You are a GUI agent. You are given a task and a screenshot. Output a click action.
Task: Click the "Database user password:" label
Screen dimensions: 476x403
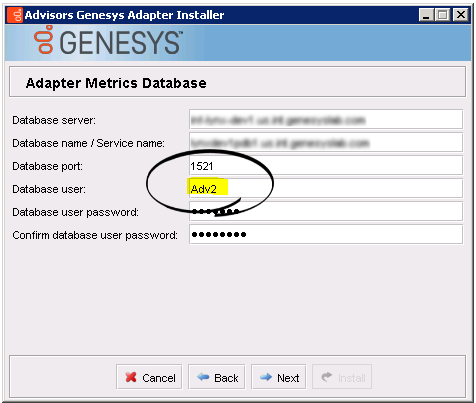75,212
